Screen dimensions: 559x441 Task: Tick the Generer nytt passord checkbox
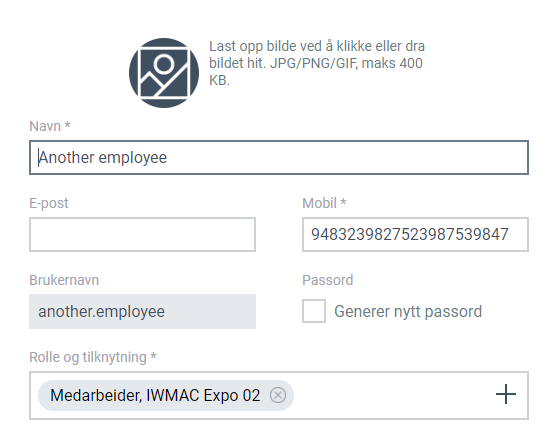click(x=314, y=311)
